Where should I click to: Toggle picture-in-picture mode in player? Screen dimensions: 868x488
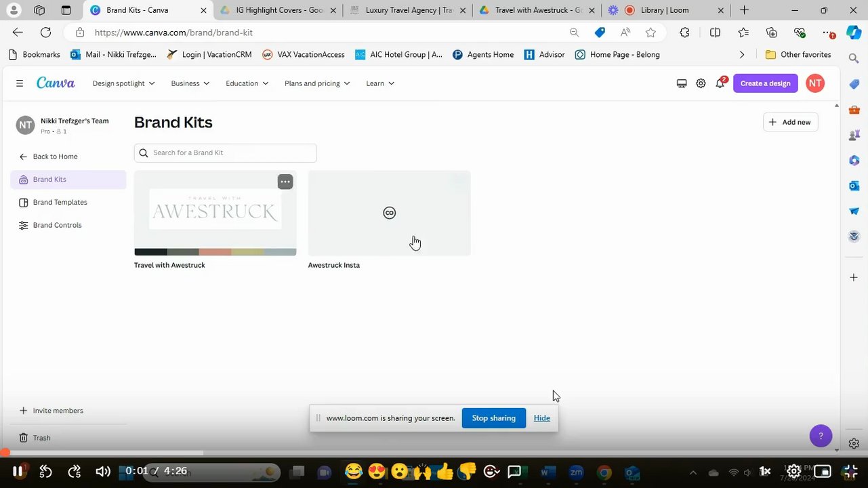point(822,471)
